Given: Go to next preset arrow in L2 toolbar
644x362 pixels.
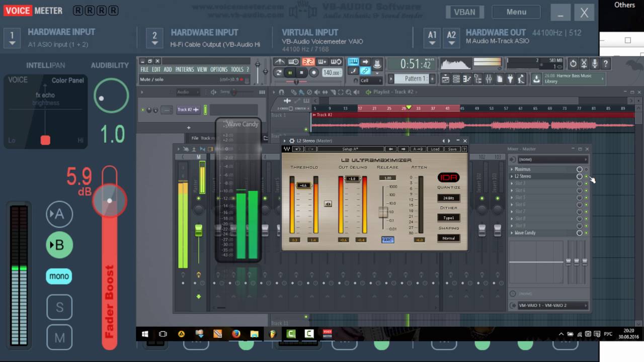Looking at the screenshot, I should tap(403, 149).
